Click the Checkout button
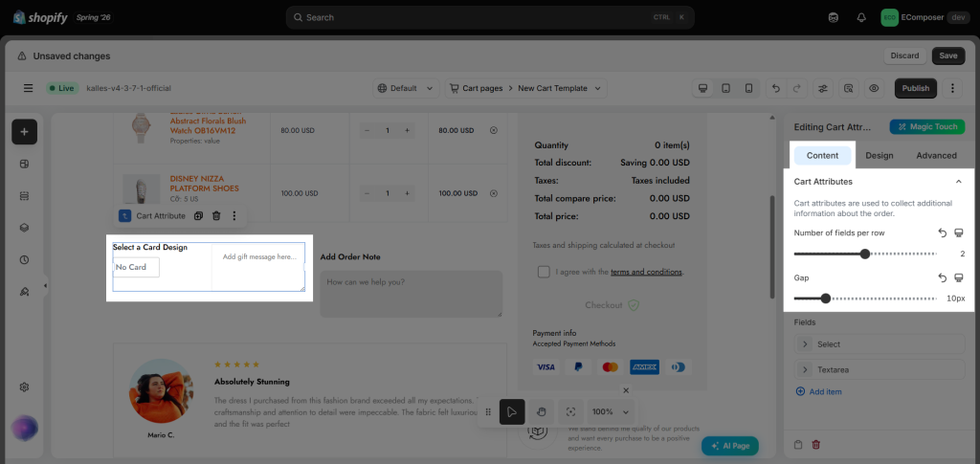Viewport: 980px width, 464px height. 612,305
